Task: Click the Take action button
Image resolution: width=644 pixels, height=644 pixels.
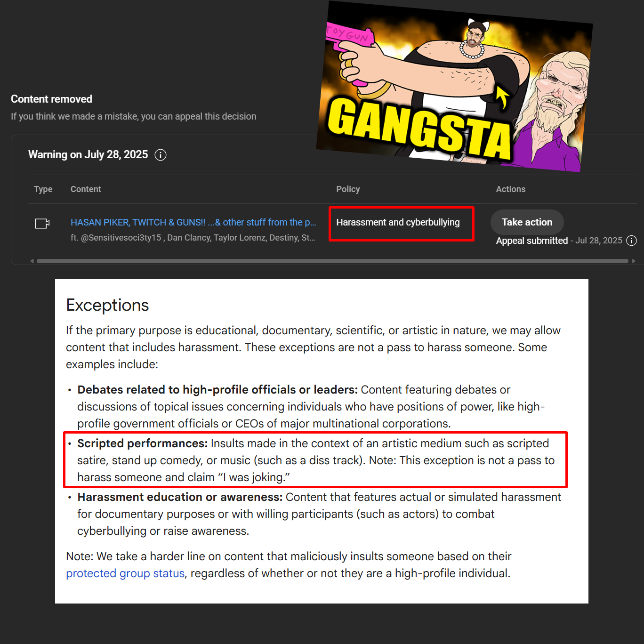Action: click(x=527, y=222)
